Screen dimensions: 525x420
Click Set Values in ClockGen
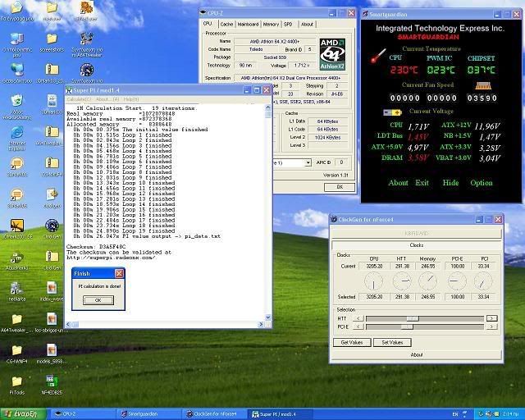tap(392, 342)
